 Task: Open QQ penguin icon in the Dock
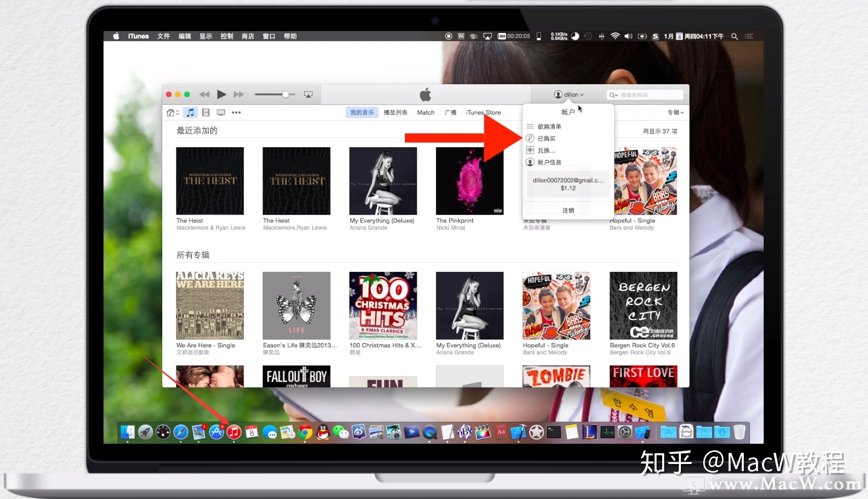(x=323, y=432)
